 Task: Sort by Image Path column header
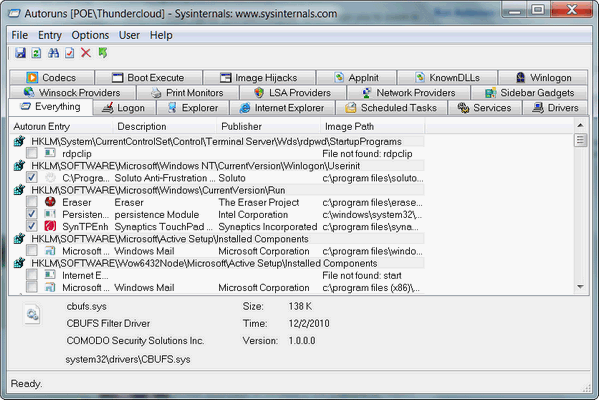[x=373, y=126]
